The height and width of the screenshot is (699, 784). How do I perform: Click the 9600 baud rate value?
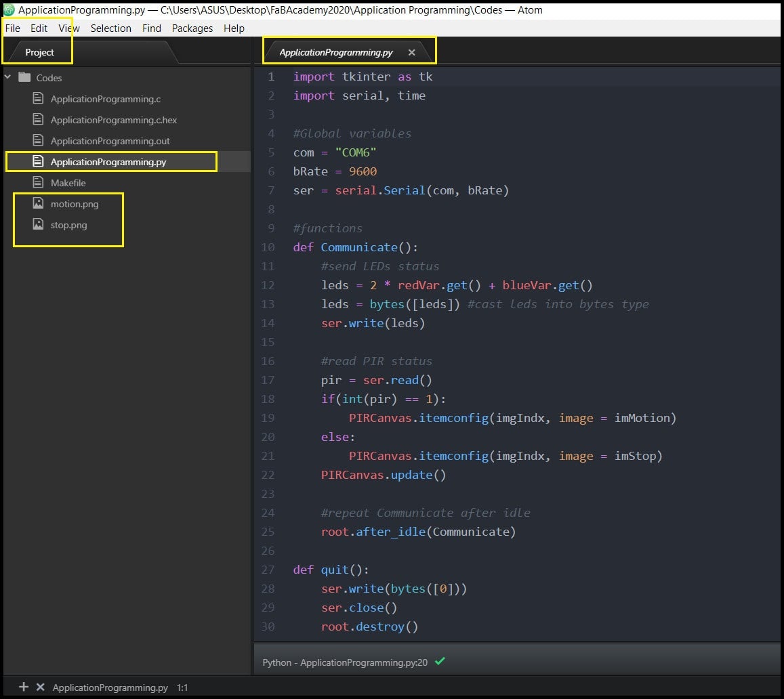[x=363, y=171]
